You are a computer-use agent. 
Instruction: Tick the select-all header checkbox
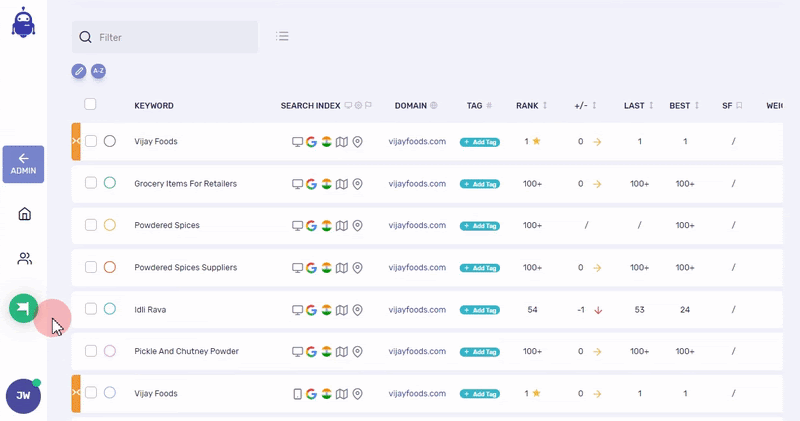pyautogui.click(x=90, y=104)
